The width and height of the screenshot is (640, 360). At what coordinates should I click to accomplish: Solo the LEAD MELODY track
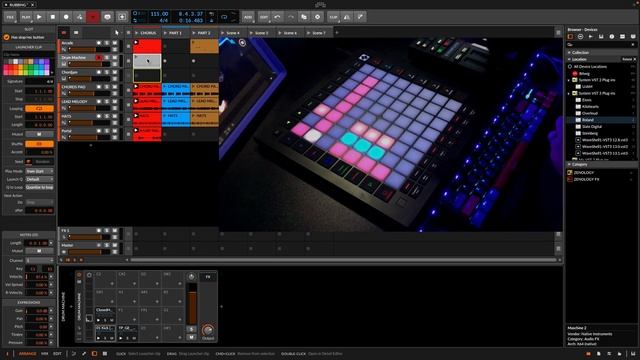click(107, 102)
